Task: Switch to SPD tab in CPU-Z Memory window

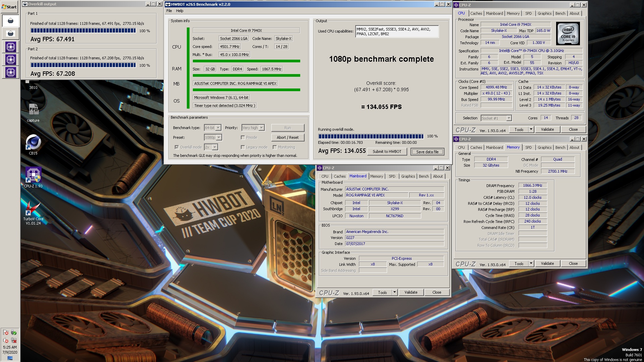Action: [x=529, y=147]
